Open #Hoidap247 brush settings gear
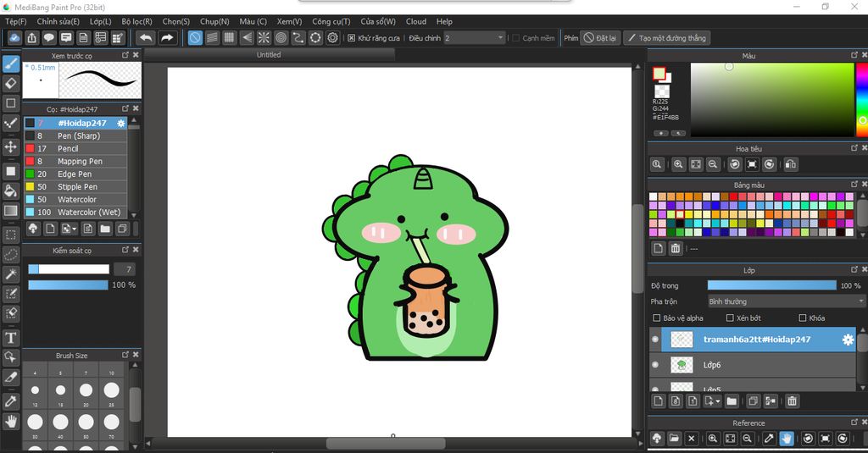868x453 pixels. point(120,124)
